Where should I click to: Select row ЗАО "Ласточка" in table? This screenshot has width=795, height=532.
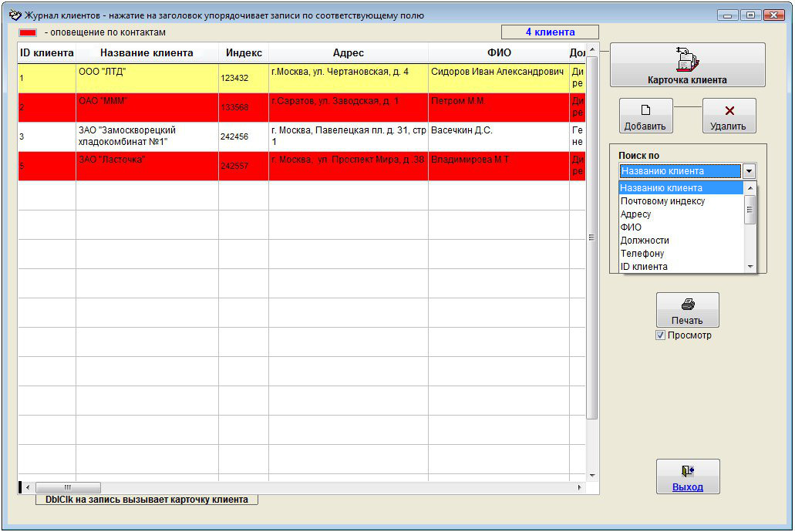(x=147, y=166)
